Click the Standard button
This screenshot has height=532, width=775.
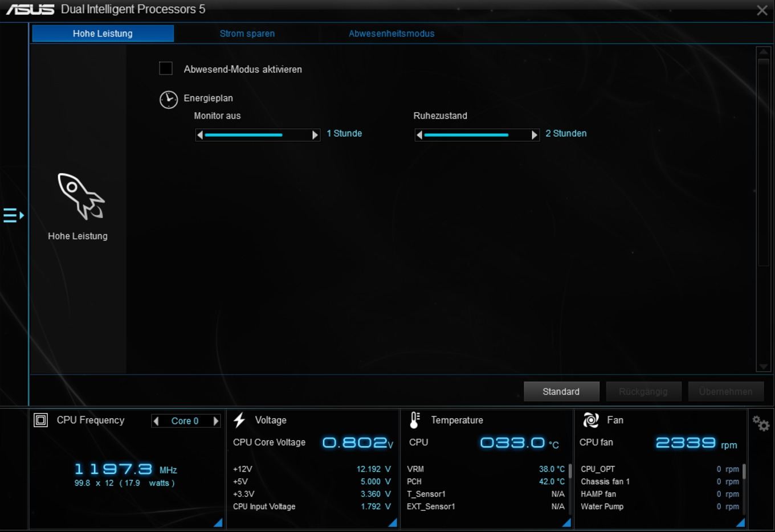coord(561,391)
